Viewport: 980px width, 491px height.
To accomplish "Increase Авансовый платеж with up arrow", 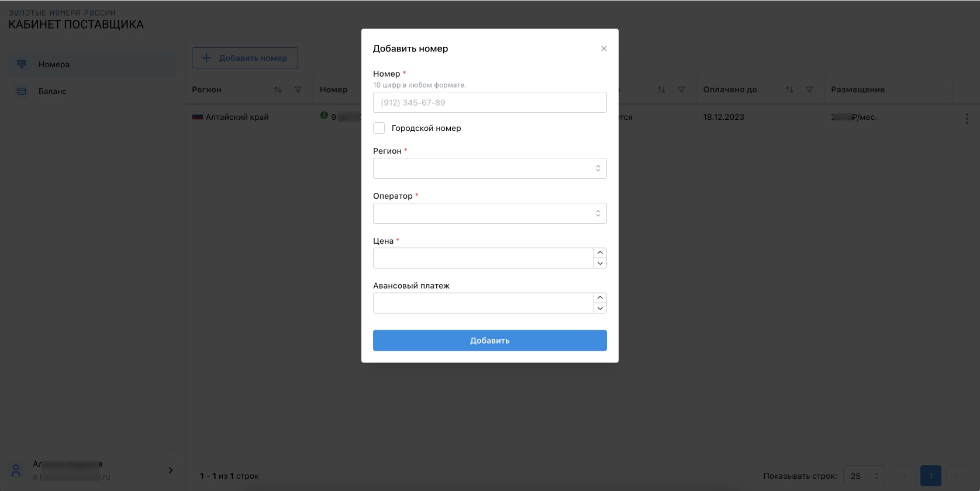I will click(600, 298).
